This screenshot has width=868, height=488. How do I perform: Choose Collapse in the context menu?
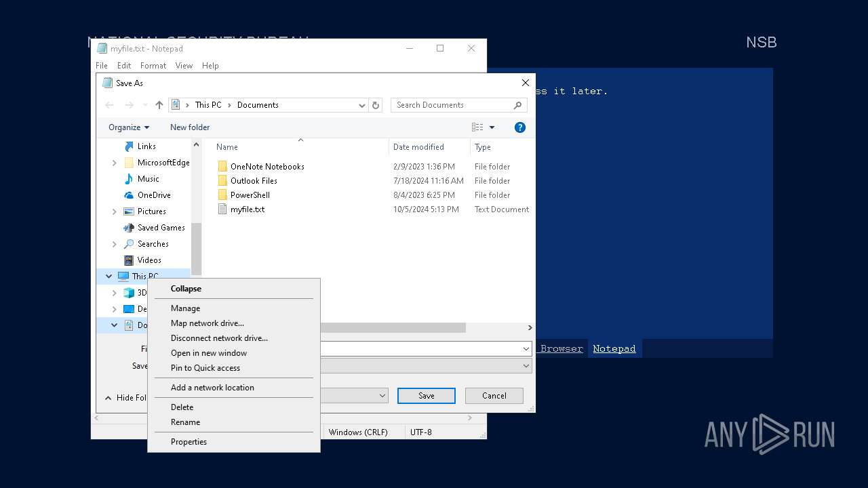[x=234, y=289]
